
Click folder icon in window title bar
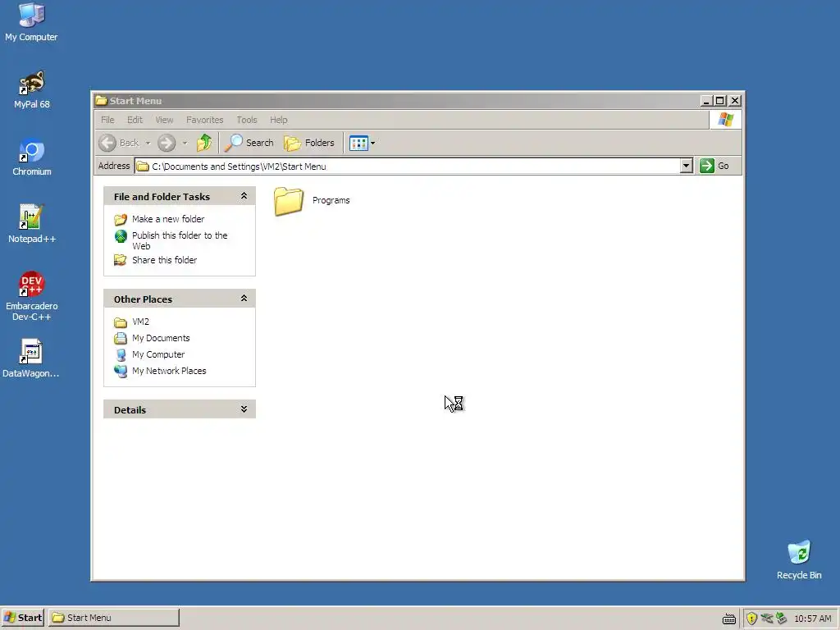(101, 100)
